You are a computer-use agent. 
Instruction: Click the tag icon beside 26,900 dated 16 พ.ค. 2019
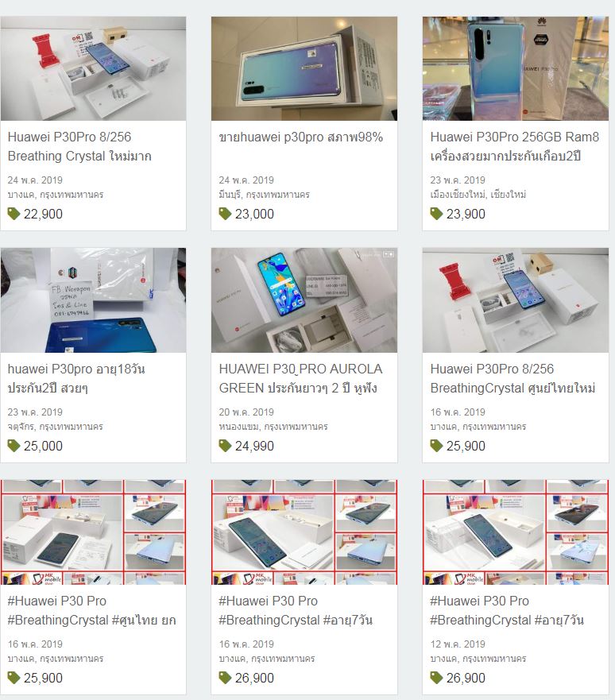226,678
